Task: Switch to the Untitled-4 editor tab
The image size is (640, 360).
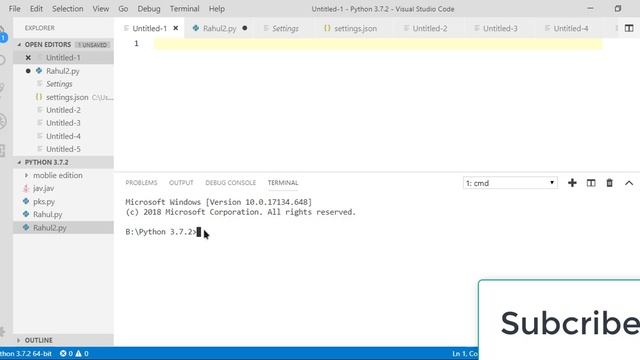Action: point(571,28)
